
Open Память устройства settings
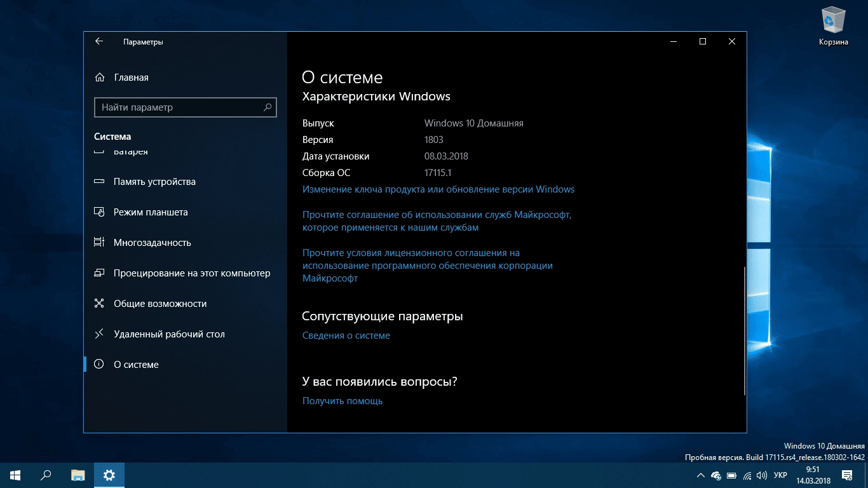(186, 182)
